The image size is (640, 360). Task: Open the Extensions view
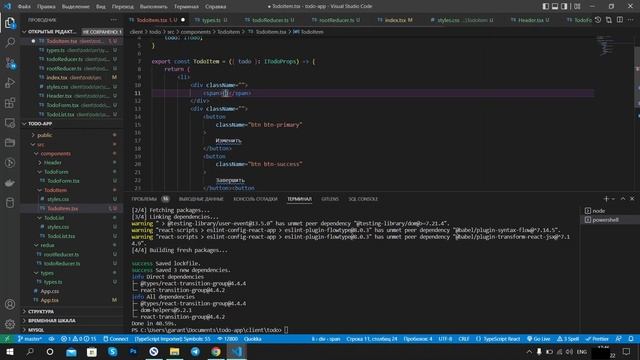10,103
